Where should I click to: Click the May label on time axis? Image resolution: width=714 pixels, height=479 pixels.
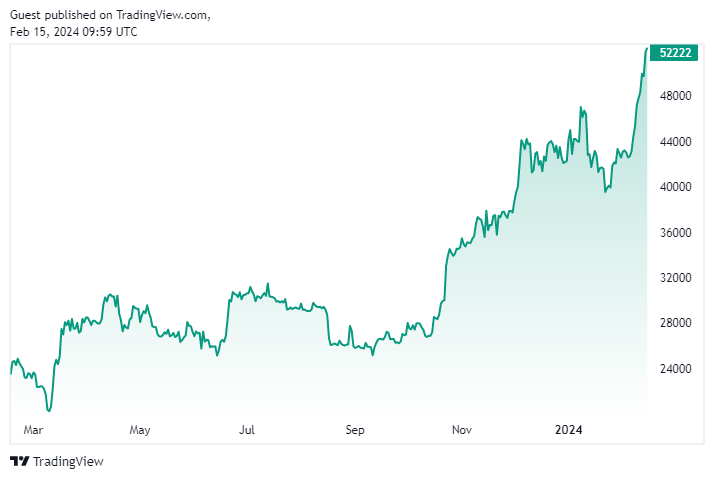139,430
